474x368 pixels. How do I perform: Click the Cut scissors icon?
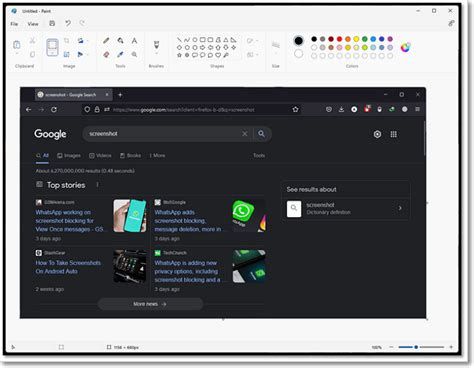(32, 41)
